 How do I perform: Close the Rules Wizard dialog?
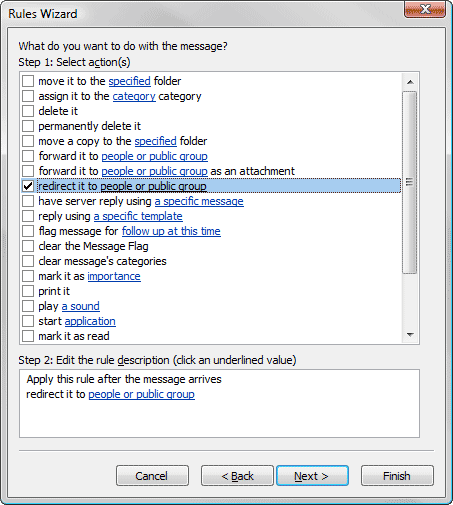click(x=425, y=9)
